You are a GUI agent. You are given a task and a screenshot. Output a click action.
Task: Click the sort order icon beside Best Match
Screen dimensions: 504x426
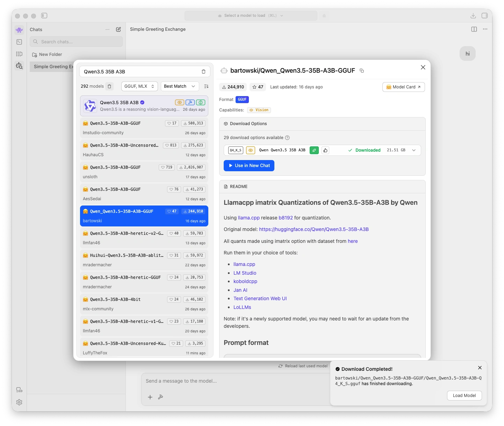tap(206, 86)
